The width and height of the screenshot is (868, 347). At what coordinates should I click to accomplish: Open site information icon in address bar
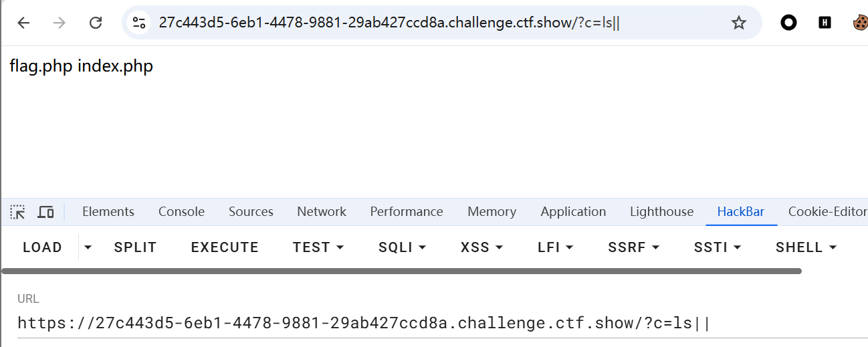click(x=139, y=23)
